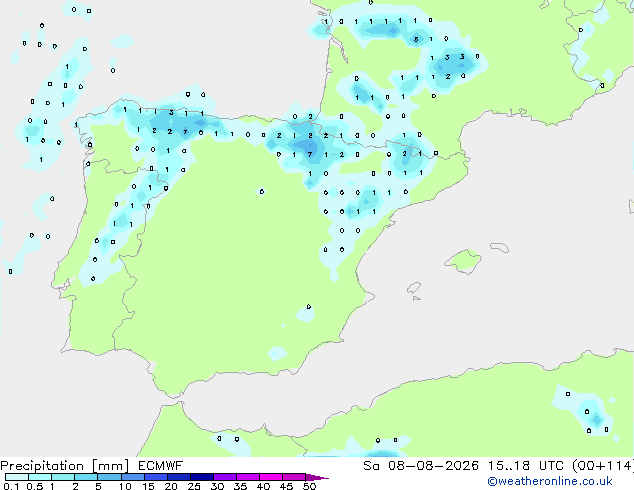634x490 pixels.
Task: Click the legend label '0.1'
Action: [11, 486]
